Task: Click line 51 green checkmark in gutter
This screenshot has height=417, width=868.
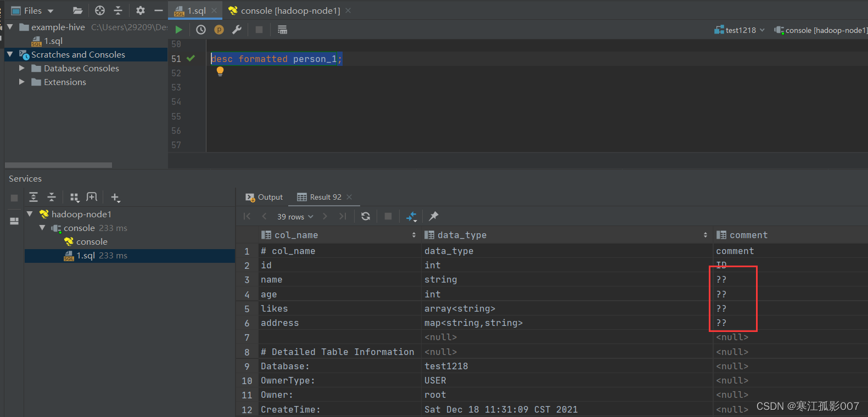Action: (x=191, y=58)
